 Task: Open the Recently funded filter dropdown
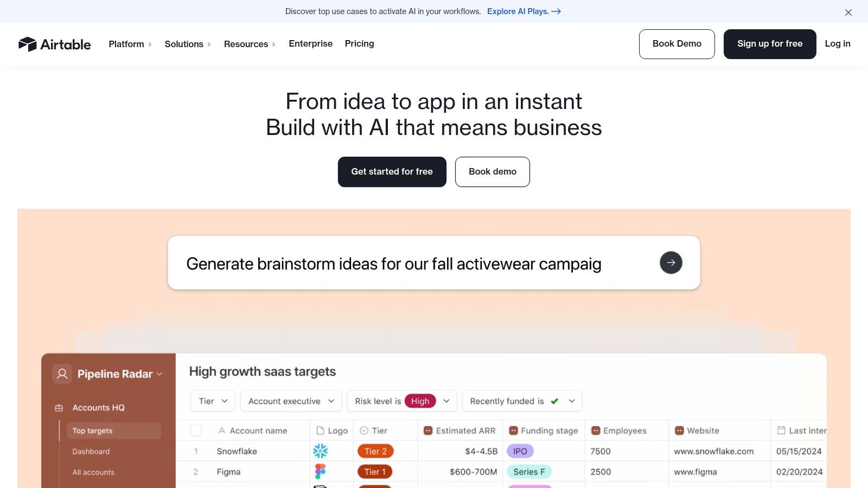click(571, 401)
